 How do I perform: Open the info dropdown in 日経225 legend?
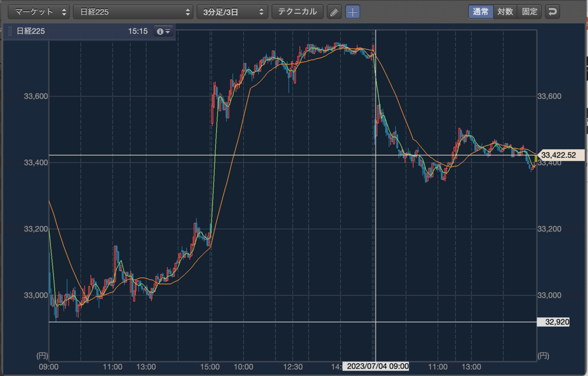click(x=164, y=31)
